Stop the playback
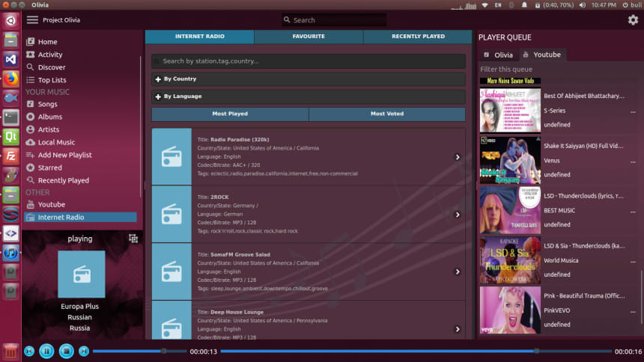 tap(66, 352)
